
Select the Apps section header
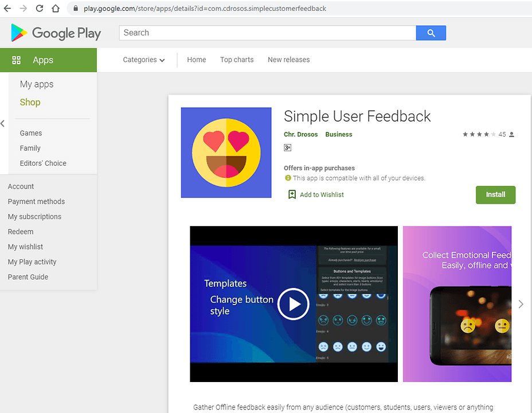click(x=48, y=60)
